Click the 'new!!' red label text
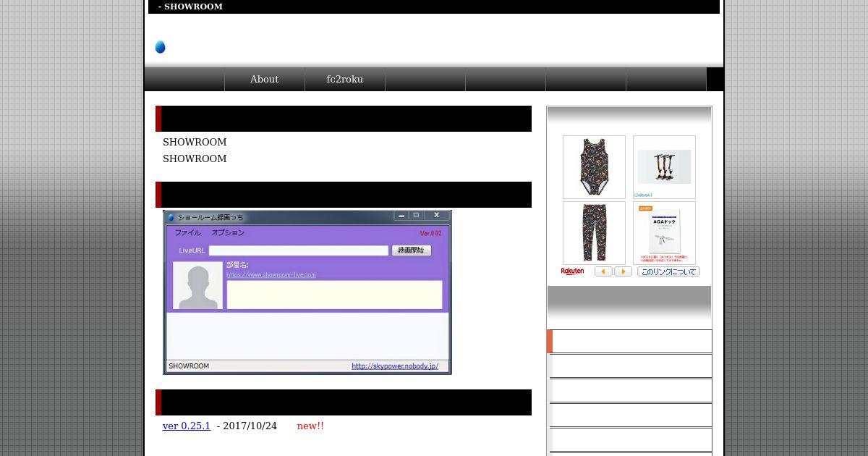Image resolution: width=868 pixels, height=456 pixels. coord(310,426)
